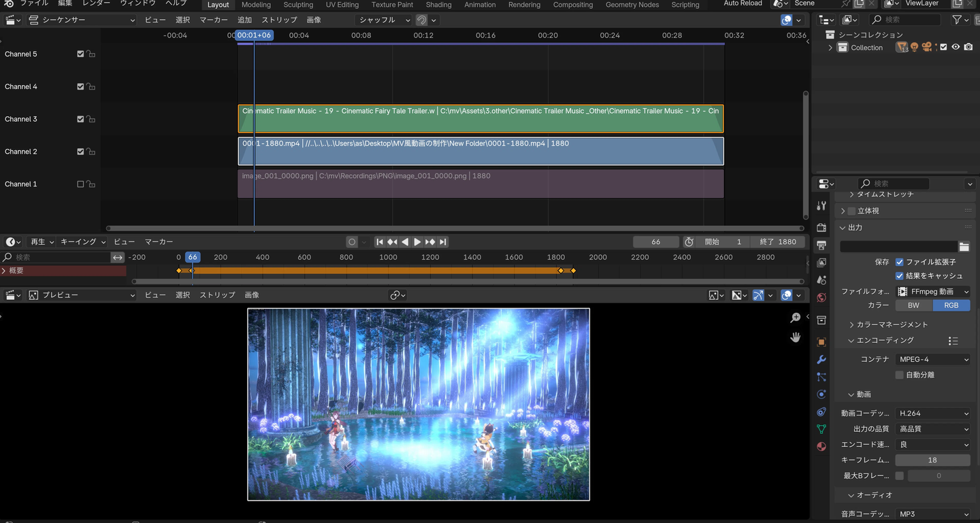Viewport: 980px width, 523px height.
Task: Open the Modifier wrench properties tab
Action: (821, 359)
